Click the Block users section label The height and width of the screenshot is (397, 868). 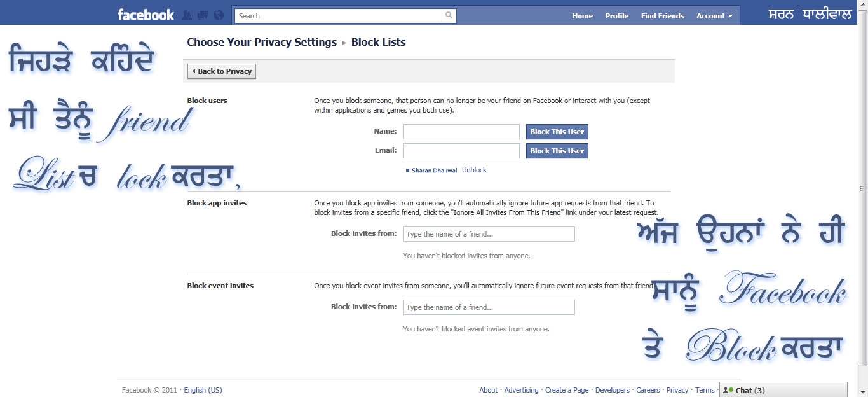click(x=207, y=101)
